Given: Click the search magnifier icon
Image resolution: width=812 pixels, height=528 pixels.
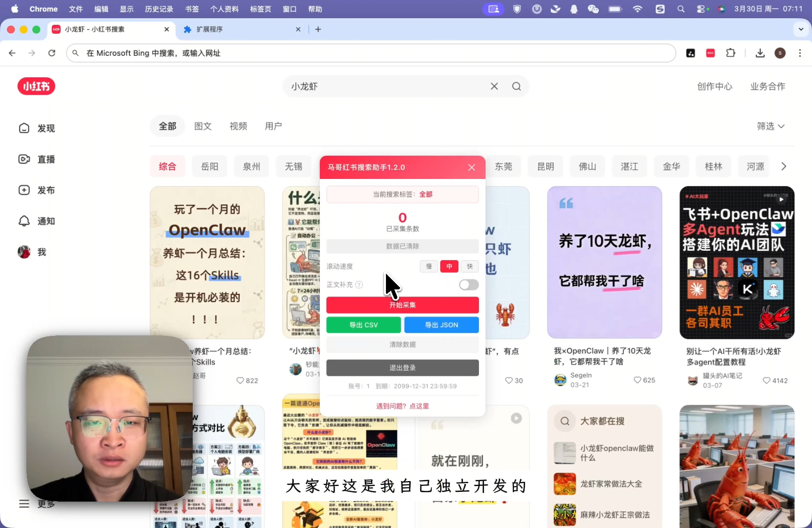Looking at the screenshot, I should (517, 87).
